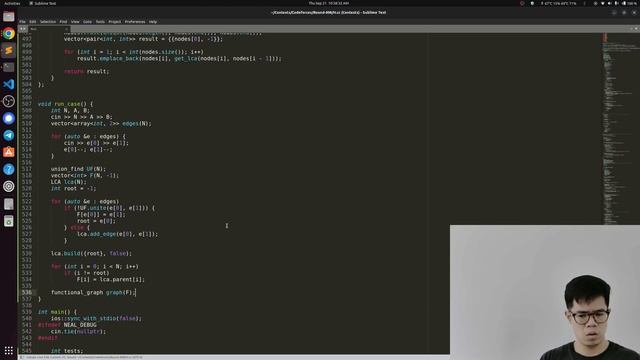Click 'void run_case()' function declaration
640x360 pixels.
coord(65,104)
